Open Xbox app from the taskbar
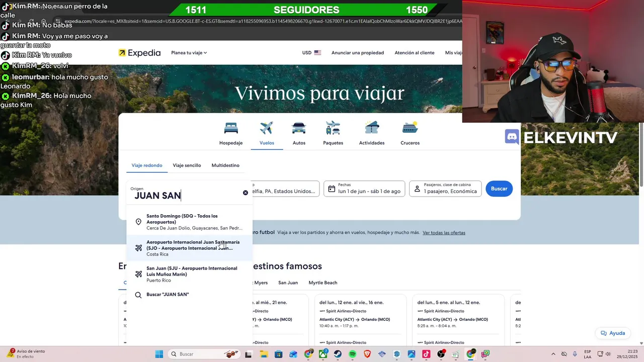Viewport: 644px width, 362px height. tap(323, 354)
